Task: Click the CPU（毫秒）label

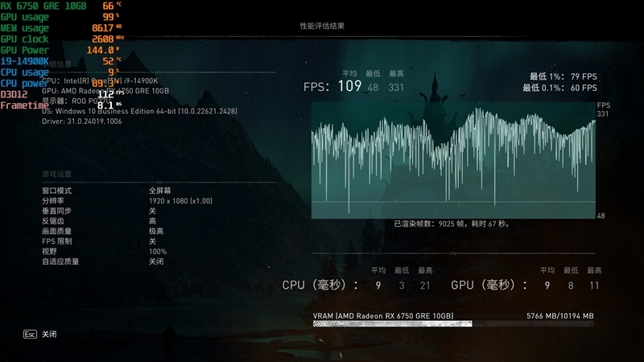Action: coord(320,285)
